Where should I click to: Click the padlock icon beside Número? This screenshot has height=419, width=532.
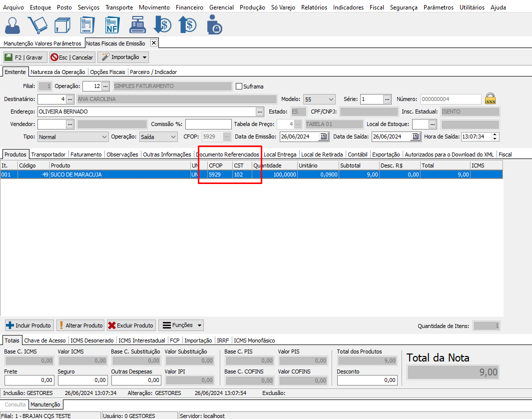[491, 98]
